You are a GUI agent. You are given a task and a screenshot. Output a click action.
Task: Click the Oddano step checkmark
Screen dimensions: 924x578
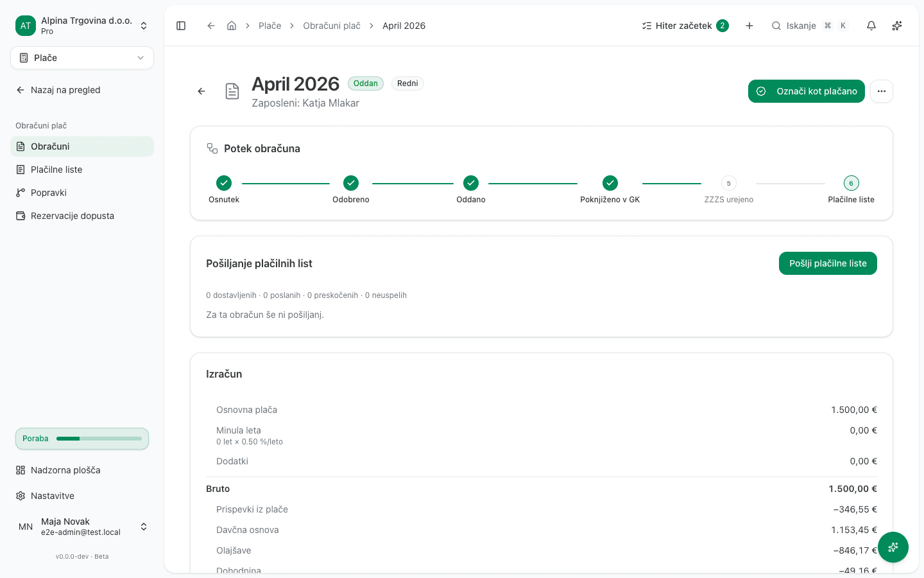point(471,183)
